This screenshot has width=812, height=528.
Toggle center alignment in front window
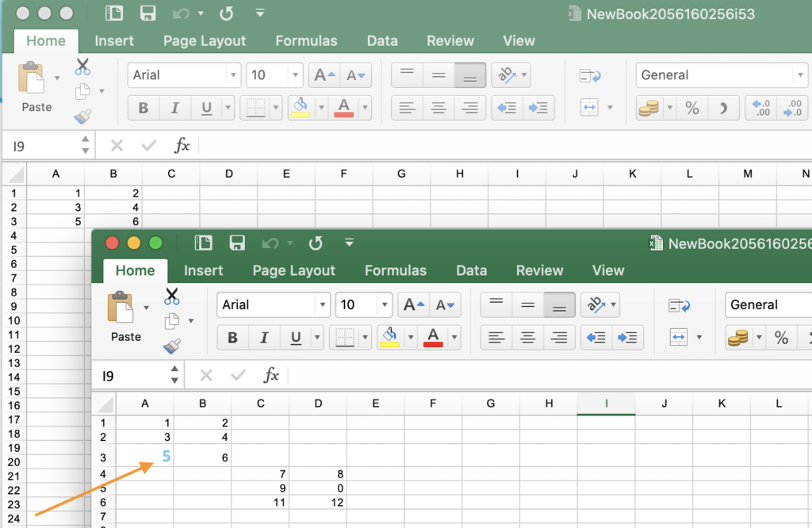click(x=527, y=338)
